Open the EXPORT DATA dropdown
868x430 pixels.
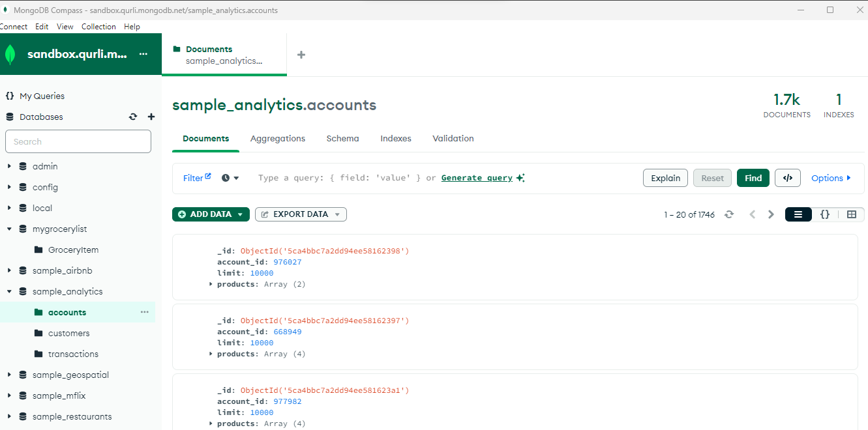pos(301,214)
